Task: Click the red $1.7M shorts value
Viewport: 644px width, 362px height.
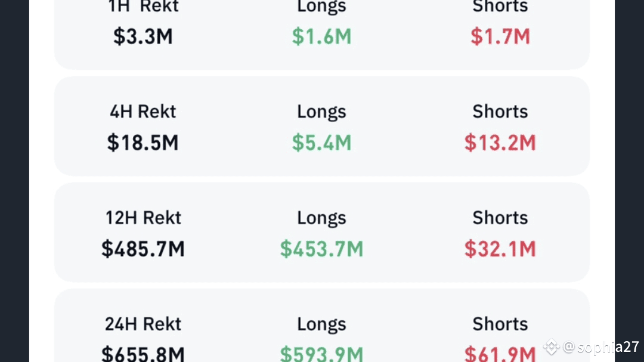Action: pos(500,37)
